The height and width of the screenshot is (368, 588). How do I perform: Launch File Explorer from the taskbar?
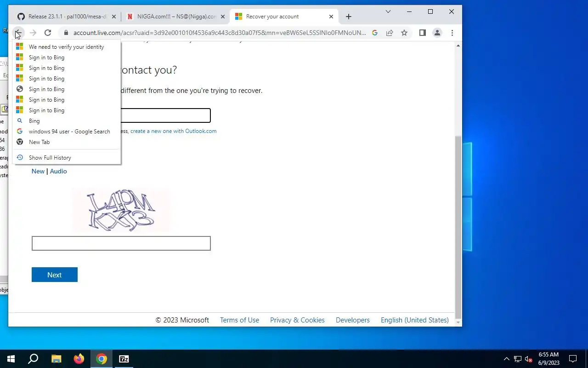pos(56,359)
